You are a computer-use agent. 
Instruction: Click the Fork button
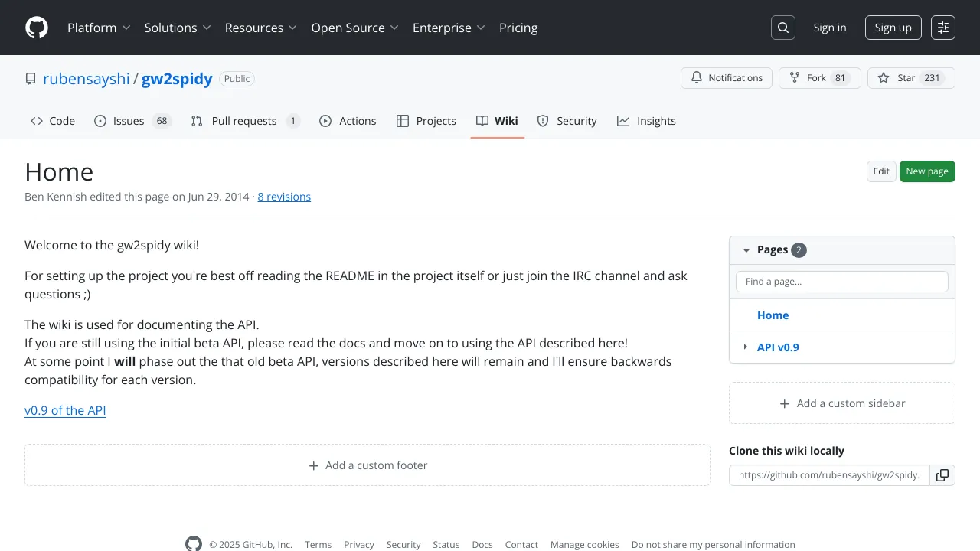(x=820, y=78)
